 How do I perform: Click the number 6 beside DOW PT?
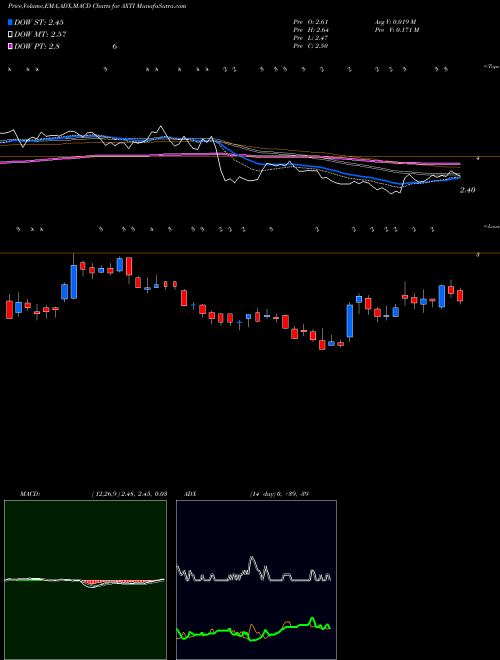[114, 46]
